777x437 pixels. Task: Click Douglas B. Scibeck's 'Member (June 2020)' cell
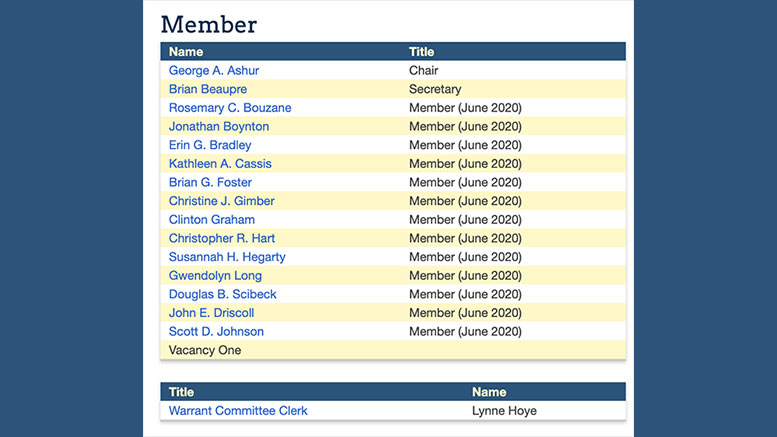tap(465, 294)
